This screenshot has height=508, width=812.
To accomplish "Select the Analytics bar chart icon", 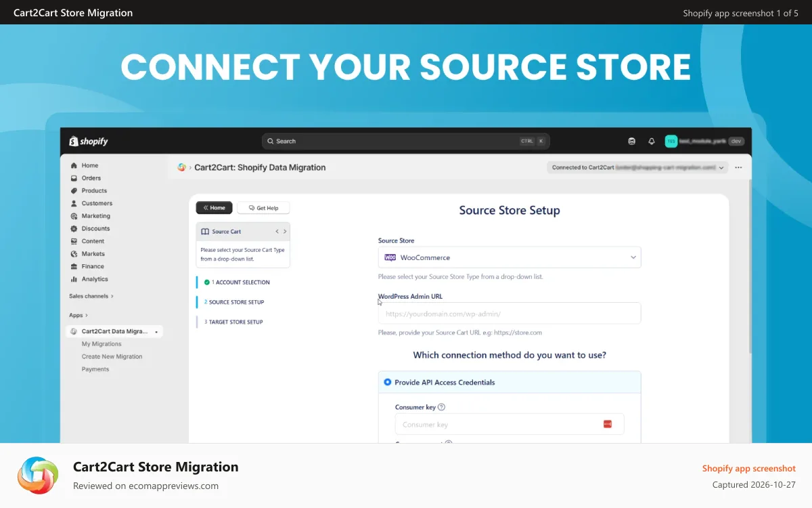I will coord(74,279).
